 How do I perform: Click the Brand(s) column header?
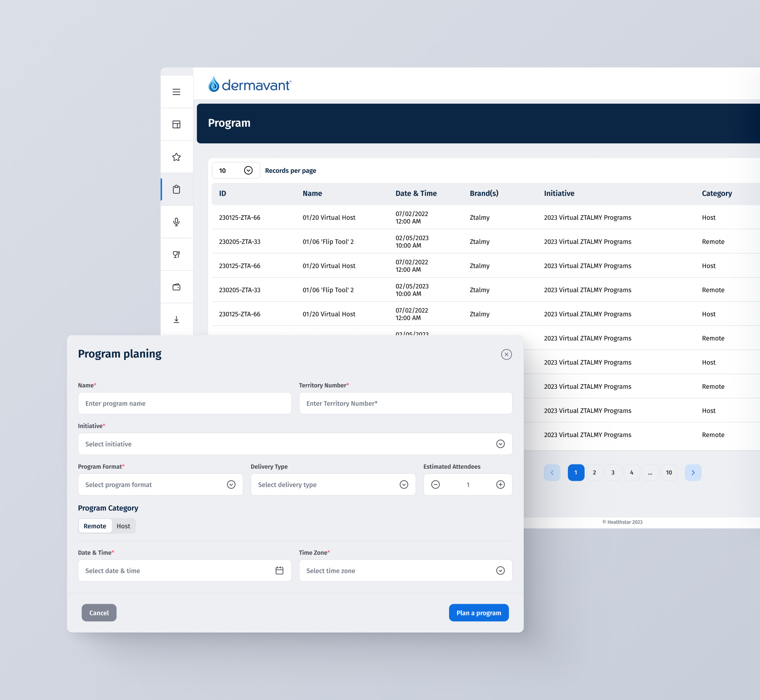click(484, 193)
